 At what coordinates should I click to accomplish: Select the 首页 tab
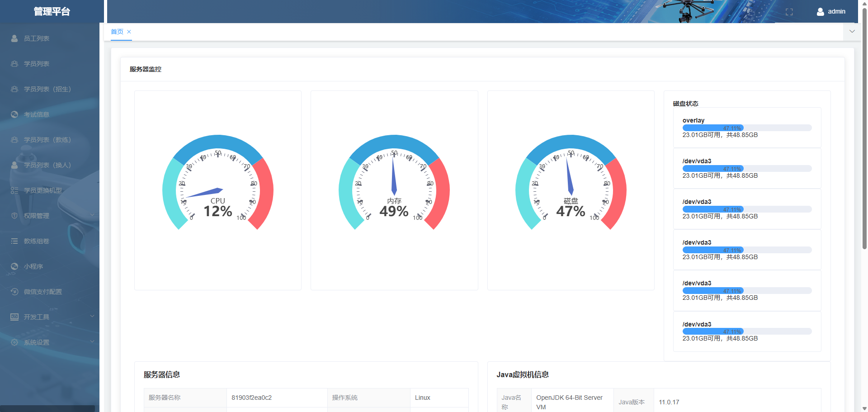point(117,32)
